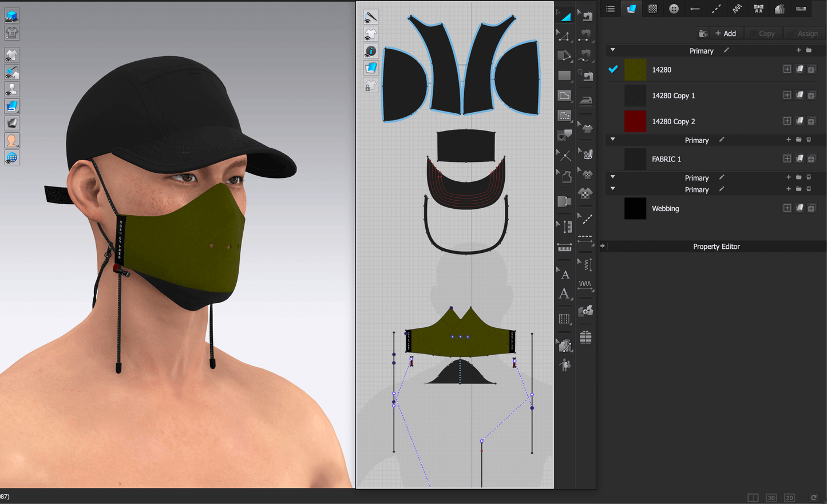Click the Simulate icon in 3D window
The image size is (827, 504).
tap(11, 15)
